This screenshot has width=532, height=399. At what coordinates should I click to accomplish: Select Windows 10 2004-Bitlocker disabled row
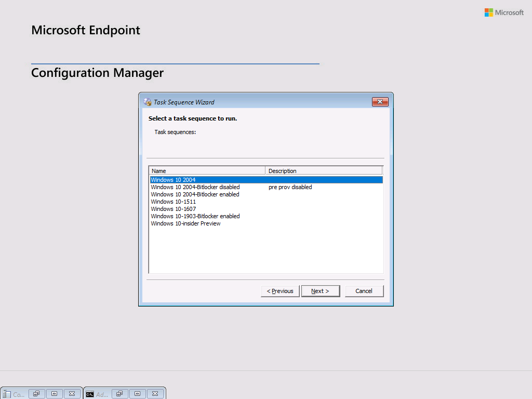tap(267, 187)
